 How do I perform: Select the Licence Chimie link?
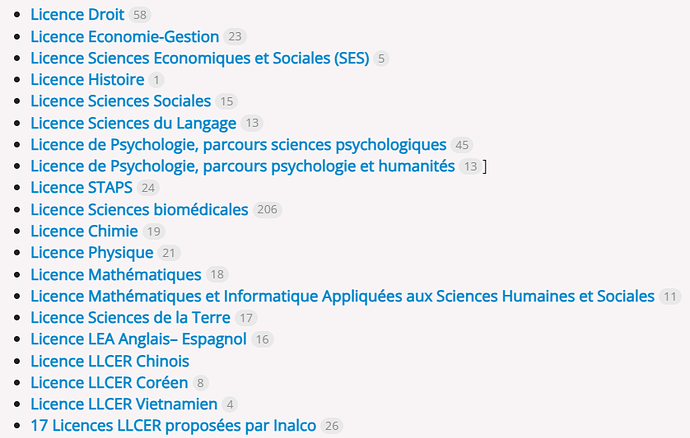(x=84, y=231)
